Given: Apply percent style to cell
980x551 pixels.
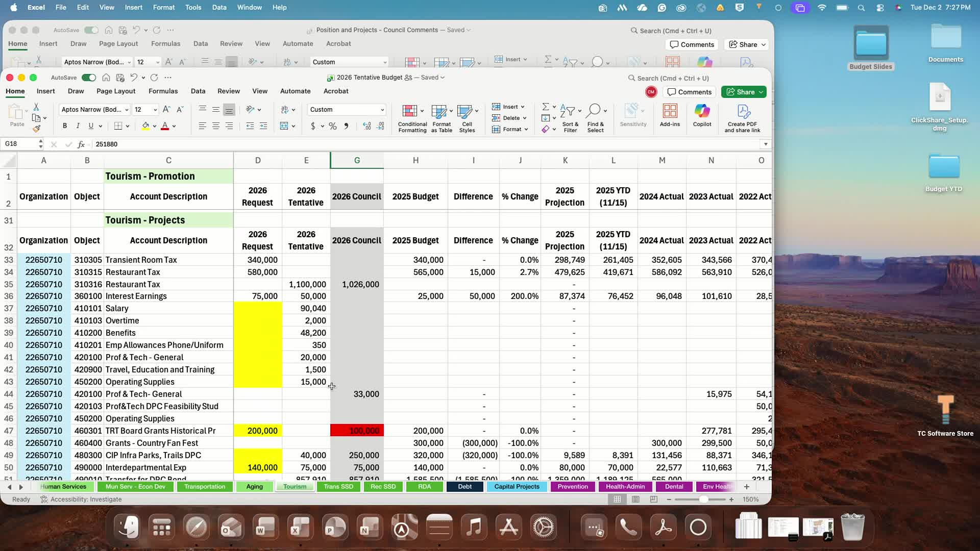Looking at the screenshot, I should [x=333, y=126].
